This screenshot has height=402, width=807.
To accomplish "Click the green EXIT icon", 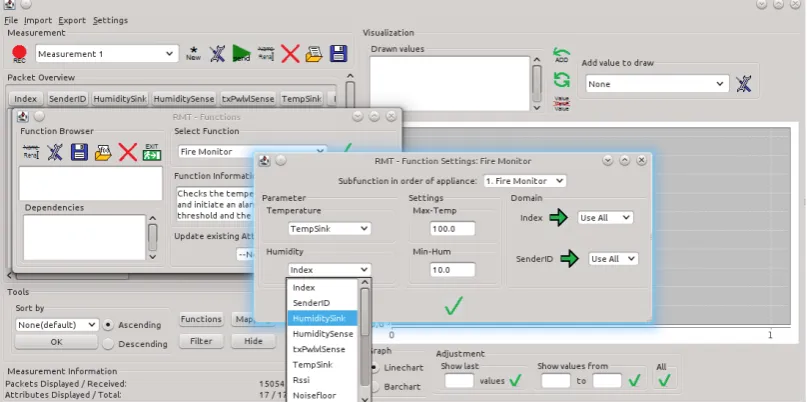I will 152,152.
